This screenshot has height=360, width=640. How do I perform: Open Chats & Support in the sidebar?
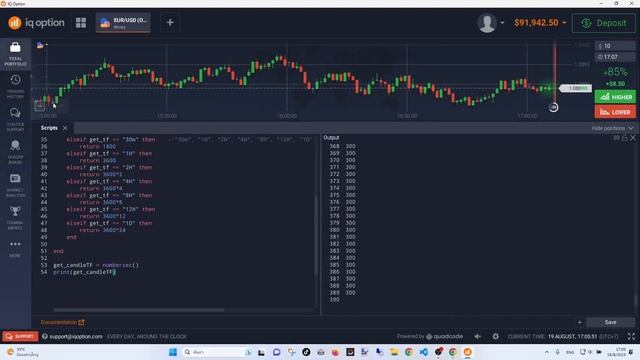point(15,120)
